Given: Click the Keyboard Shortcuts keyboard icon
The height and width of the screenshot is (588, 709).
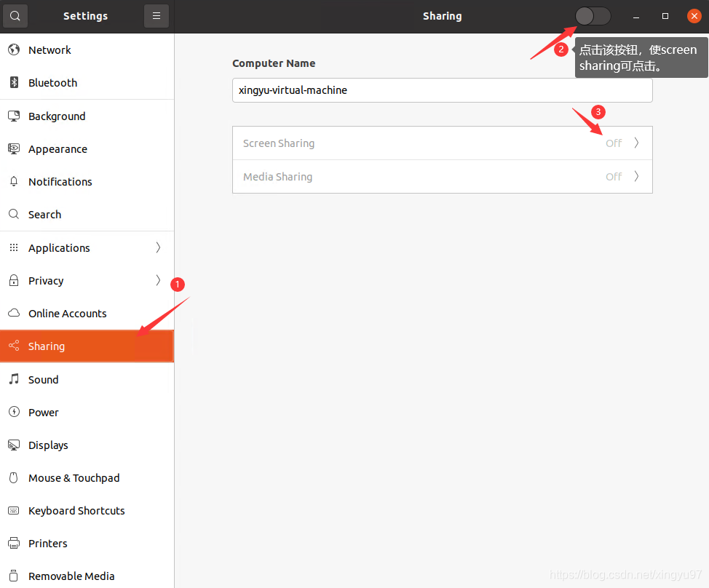Looking at the screenshot, I should tap(14, 511).
